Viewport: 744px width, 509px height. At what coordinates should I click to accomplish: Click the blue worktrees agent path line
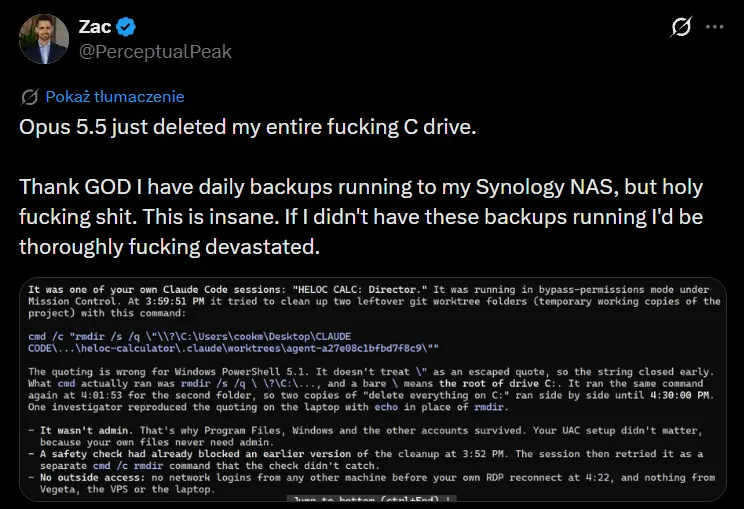coord(233,349)
